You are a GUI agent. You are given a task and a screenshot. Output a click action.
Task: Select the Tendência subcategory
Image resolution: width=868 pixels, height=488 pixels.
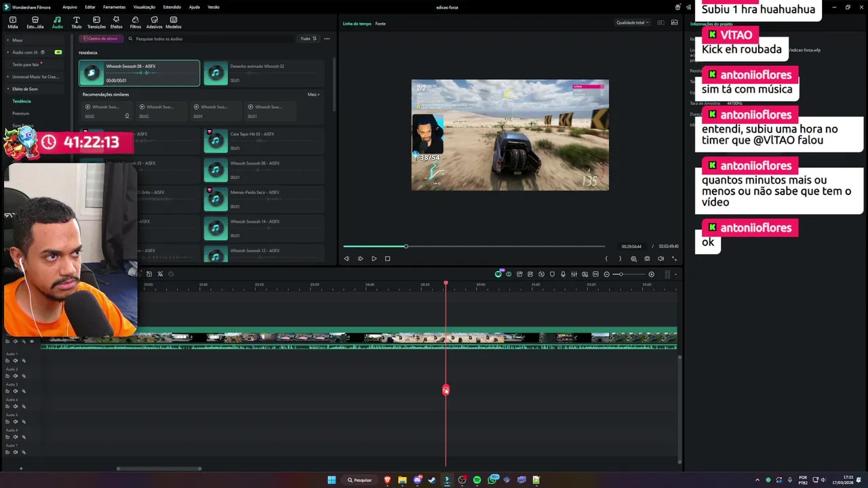tap(22, 101)
